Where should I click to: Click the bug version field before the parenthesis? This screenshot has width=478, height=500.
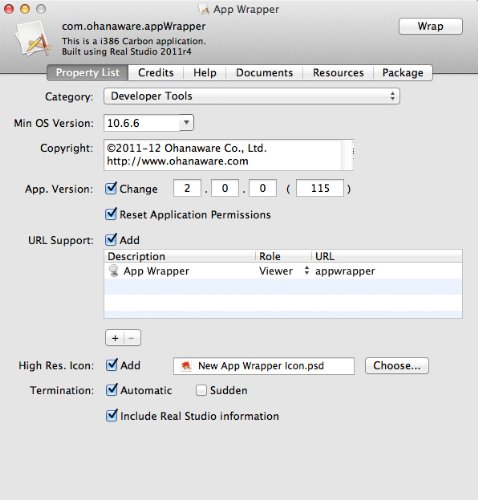coord(263,188)
